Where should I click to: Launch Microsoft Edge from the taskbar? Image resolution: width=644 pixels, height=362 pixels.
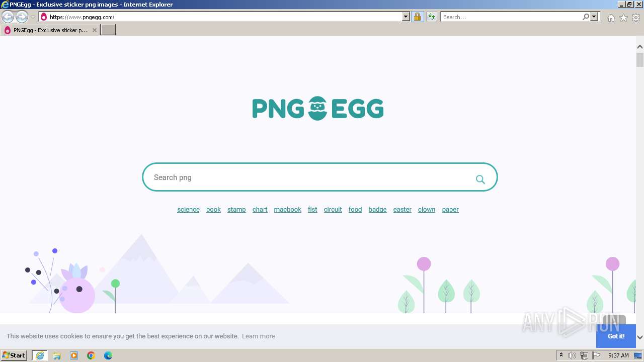coord(108,355)
